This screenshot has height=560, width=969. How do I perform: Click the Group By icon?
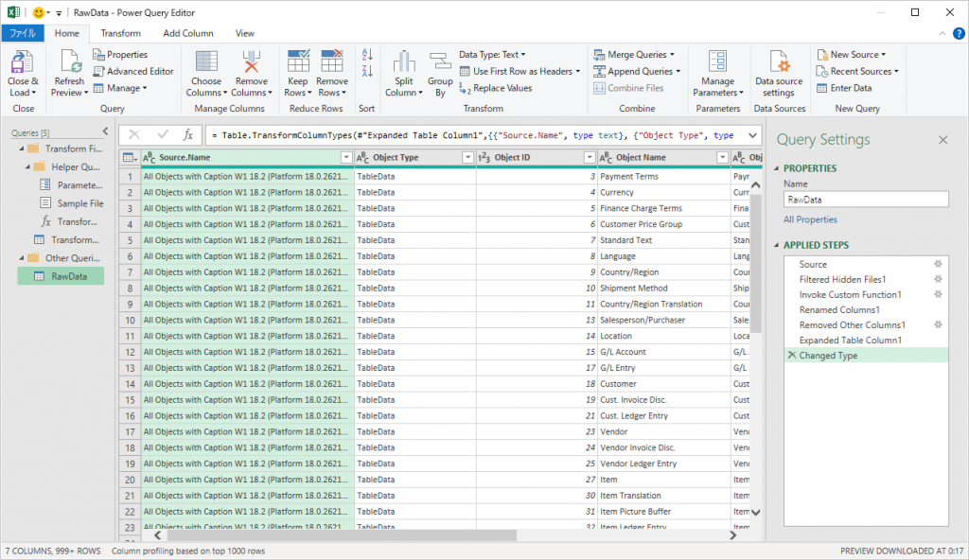(x=440, y=62)
